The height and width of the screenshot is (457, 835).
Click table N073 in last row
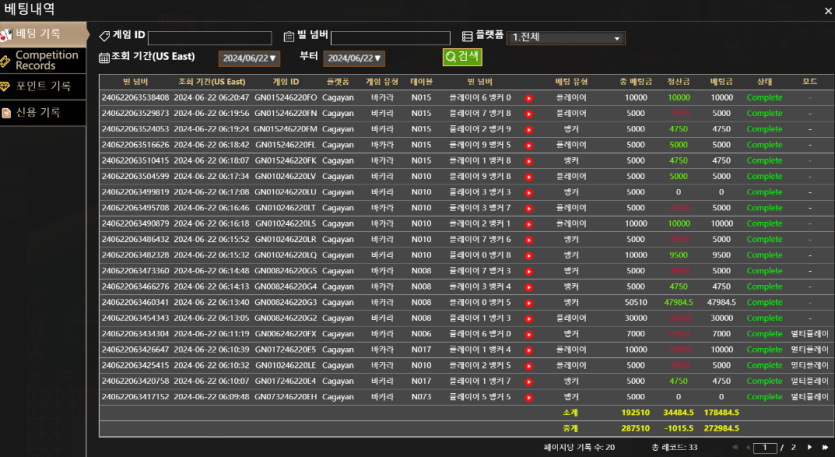pos(421,397)
